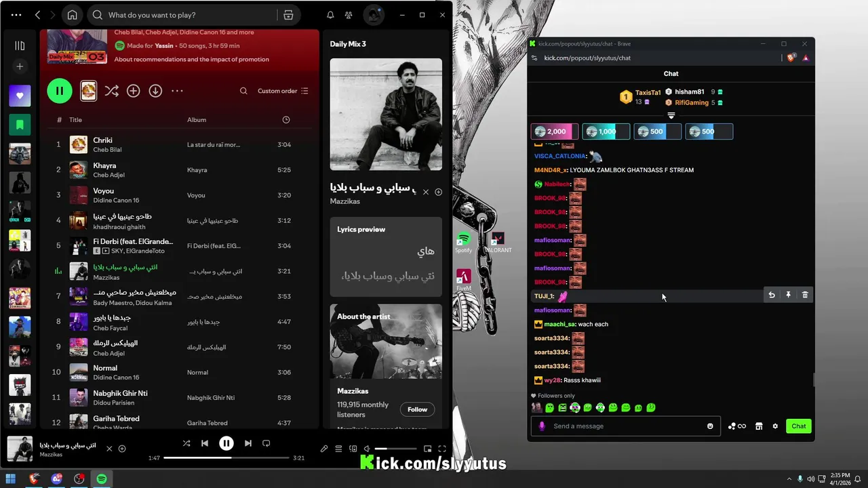The height and width of the screenshot is (488, 868).
Task: Open artist Didine Canon 16 under Normal
Action: pos(116,378)
